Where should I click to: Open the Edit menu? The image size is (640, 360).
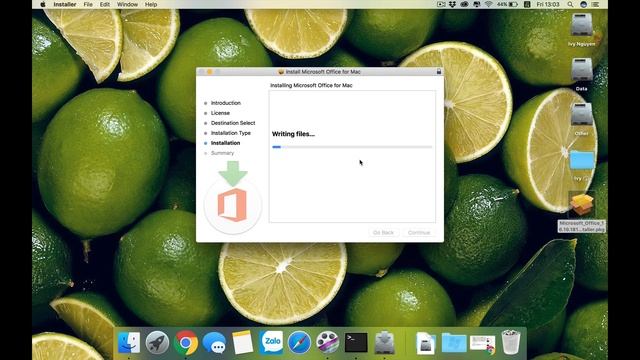coord(104,4)
